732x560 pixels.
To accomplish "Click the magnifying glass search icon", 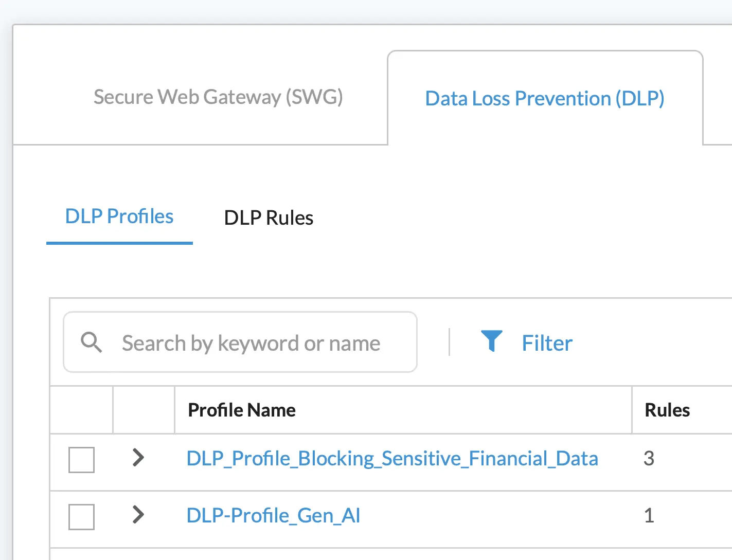I will tap(92, 342).
